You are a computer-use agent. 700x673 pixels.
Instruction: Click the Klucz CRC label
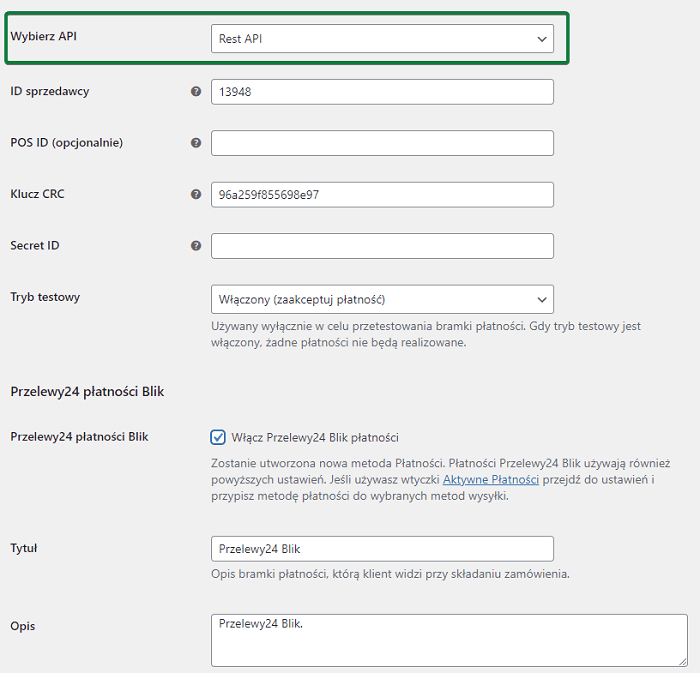(x=37, y=194)
